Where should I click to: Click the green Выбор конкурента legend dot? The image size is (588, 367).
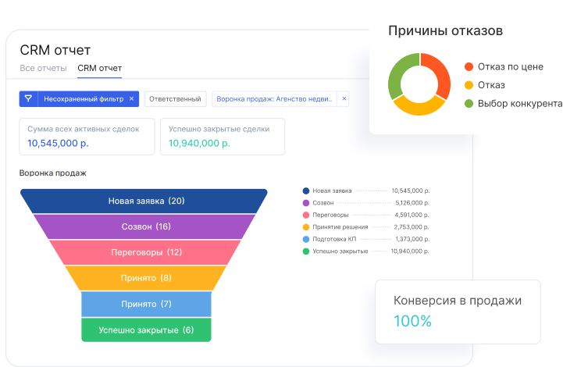(469, 103)
